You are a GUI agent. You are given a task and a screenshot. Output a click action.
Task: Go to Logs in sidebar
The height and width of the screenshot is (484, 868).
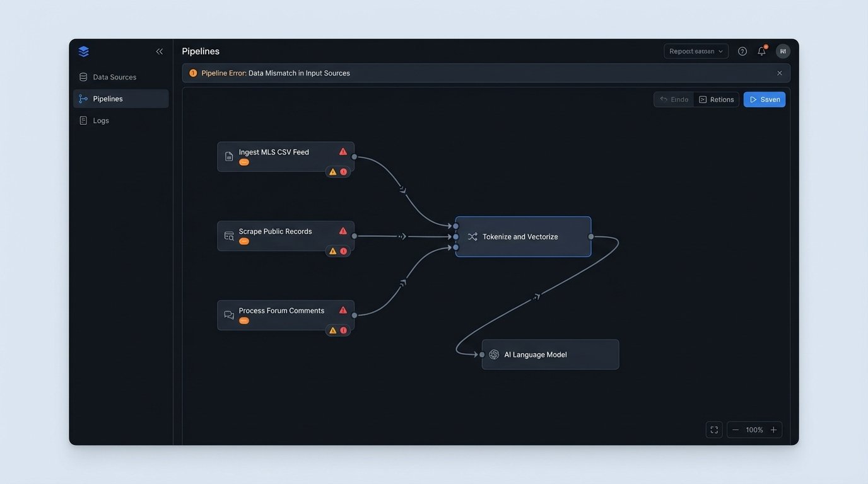pos(101,120)
